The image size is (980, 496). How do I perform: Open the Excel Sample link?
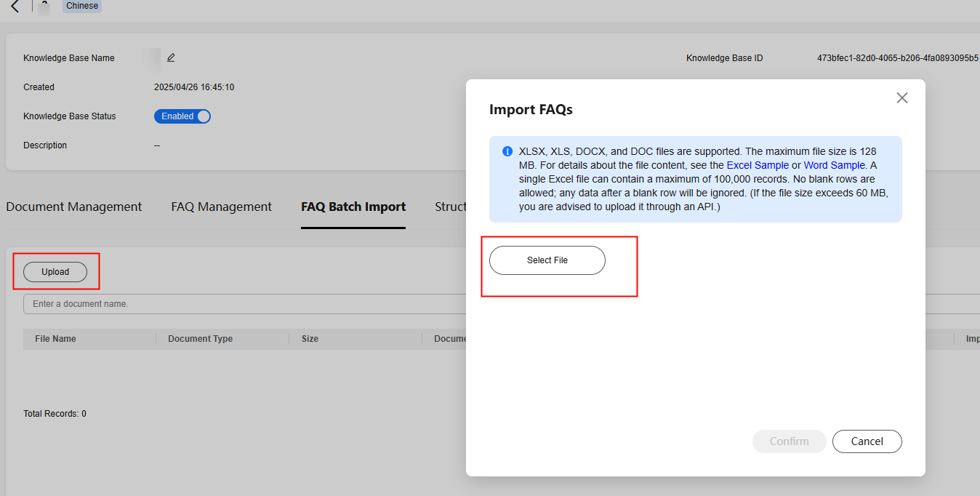[758, 165]
